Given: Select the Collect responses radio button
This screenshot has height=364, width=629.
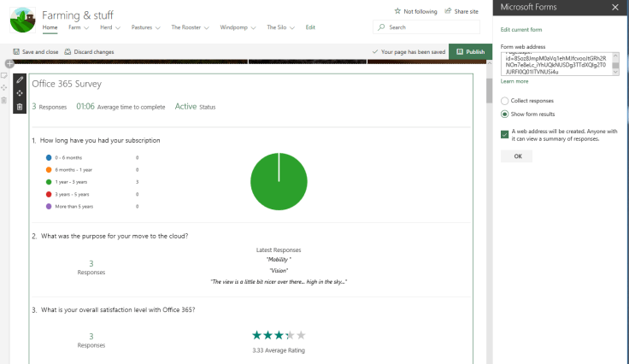Looking at the screenshot, I should tap(505, 101).
